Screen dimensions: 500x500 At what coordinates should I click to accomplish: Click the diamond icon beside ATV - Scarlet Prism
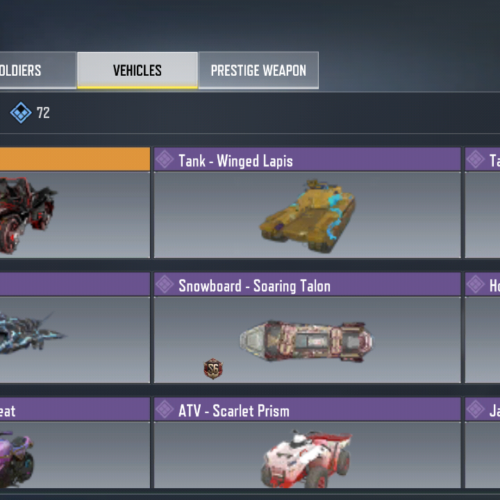[165, 409]
